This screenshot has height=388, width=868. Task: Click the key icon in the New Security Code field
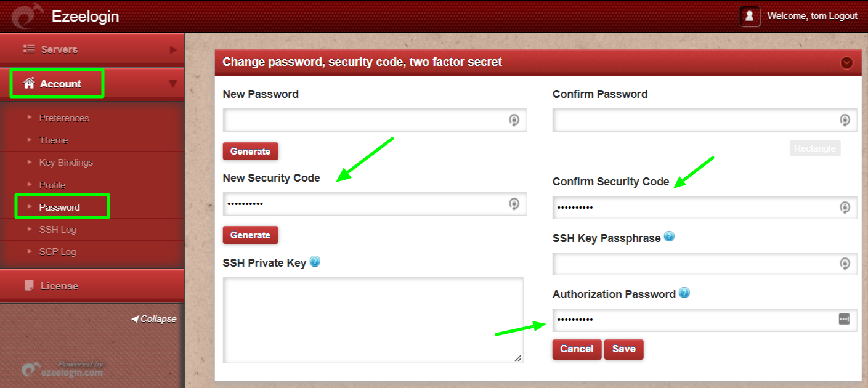514,204
